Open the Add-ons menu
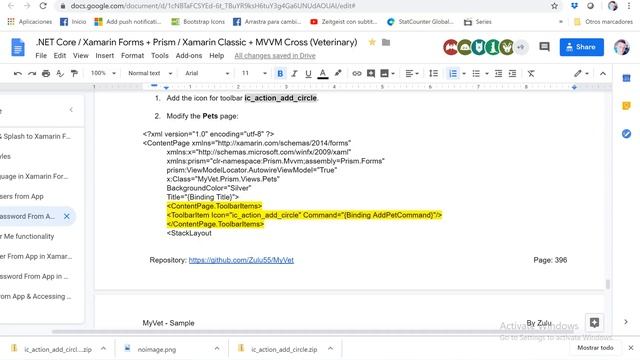The width and height of the screenshot is (640, 360). pos(189,56)
